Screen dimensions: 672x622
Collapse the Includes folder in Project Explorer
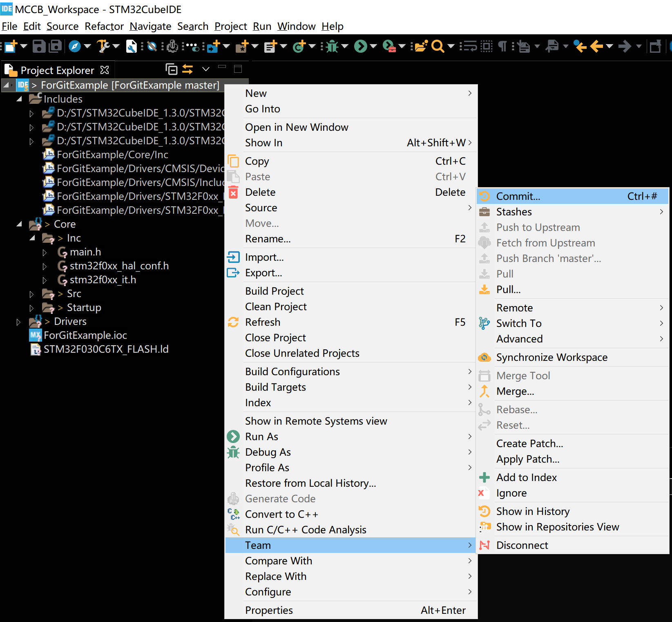(x=18, y=98)
